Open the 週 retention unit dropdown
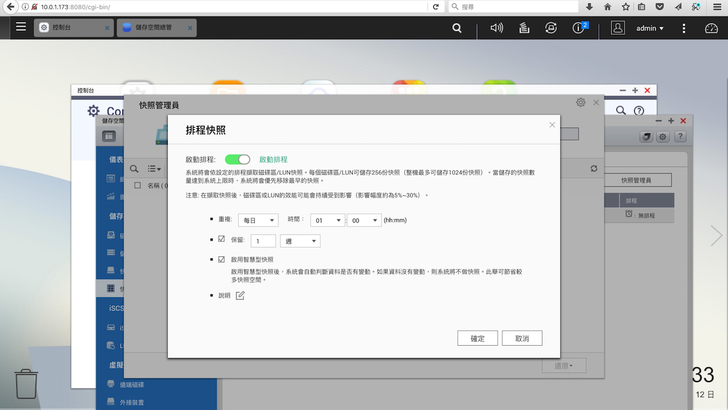This screenshot has width=728, height=410. click(x=299, y=241)
